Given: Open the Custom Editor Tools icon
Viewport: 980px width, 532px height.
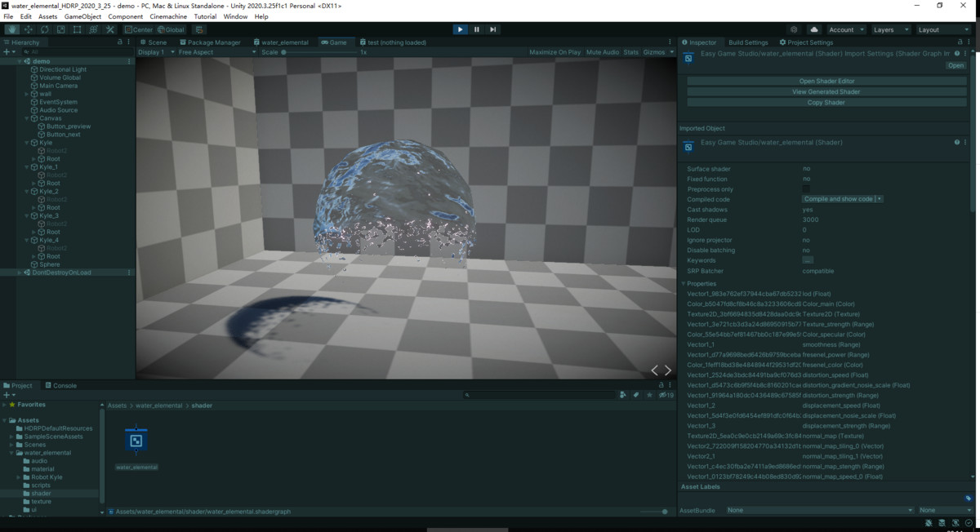Looking at the screenshot, I should coord(109,29).
